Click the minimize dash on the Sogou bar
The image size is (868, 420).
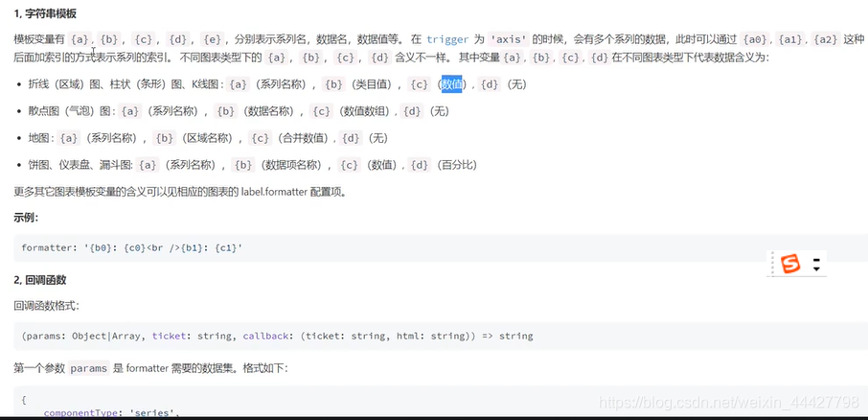[x=816, y=259]
